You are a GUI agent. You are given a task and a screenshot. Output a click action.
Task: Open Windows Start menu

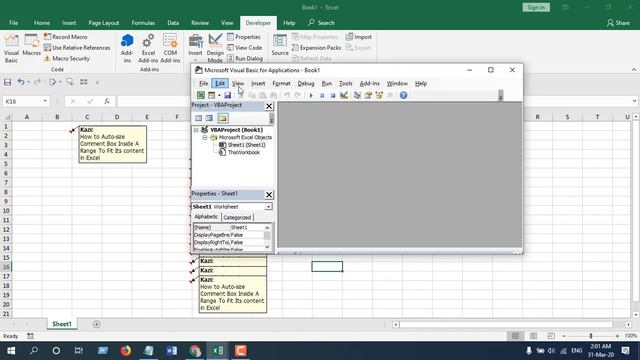click(x=11, y=351)
